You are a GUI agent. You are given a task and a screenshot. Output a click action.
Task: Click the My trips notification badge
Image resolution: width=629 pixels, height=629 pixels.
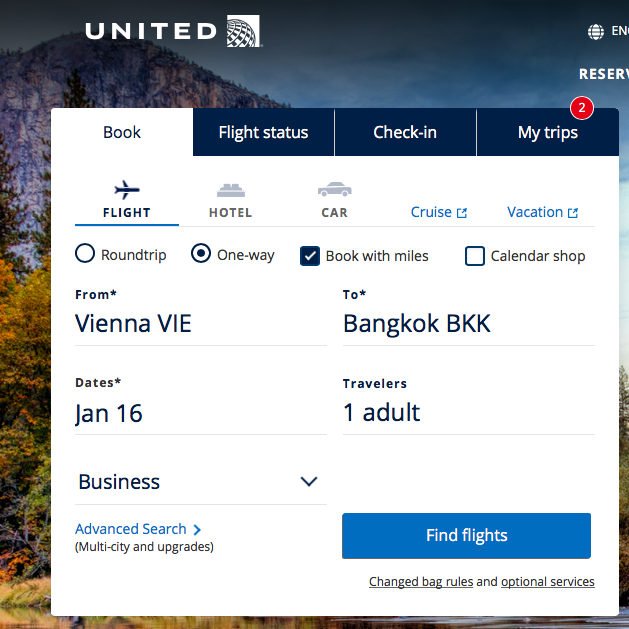pyautogui.click(x=581, y=107)
